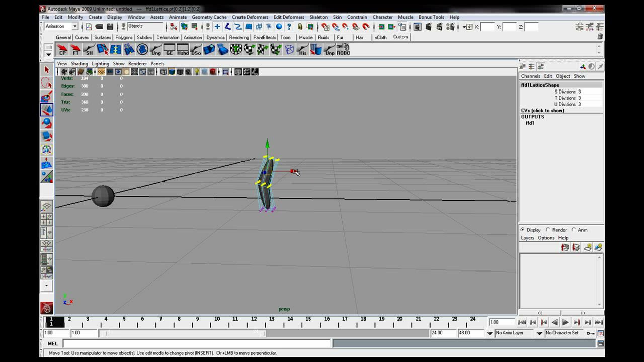
Task: Run the mel ROBO shelf script
Action: (x=343, y=49)
